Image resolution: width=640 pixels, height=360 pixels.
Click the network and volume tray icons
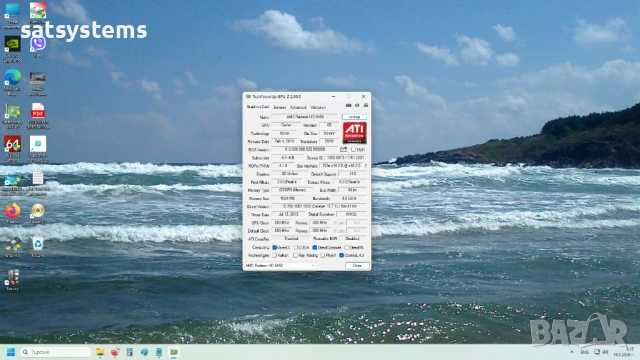[601, 352]
